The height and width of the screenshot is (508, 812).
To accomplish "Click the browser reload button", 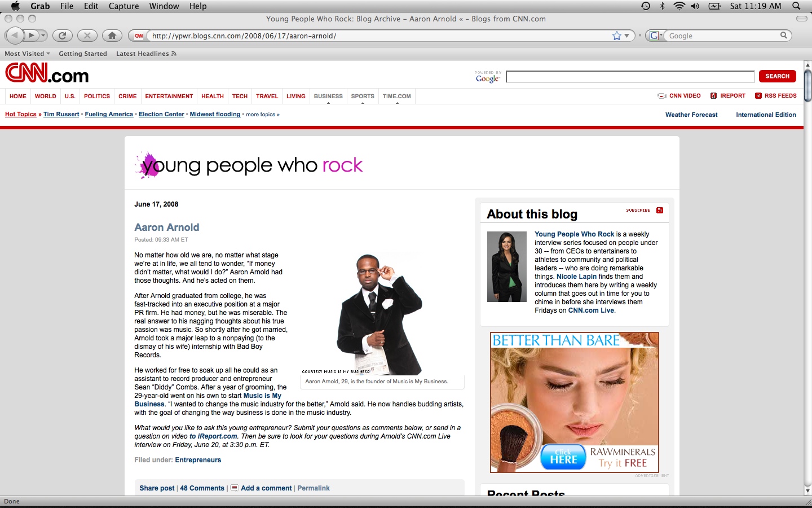I will 63,36.
